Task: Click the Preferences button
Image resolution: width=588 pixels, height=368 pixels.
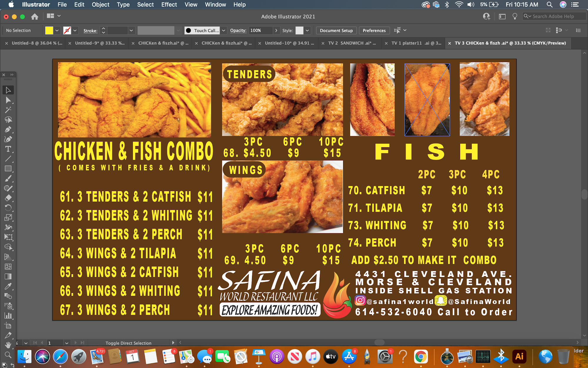Action: 374,30
